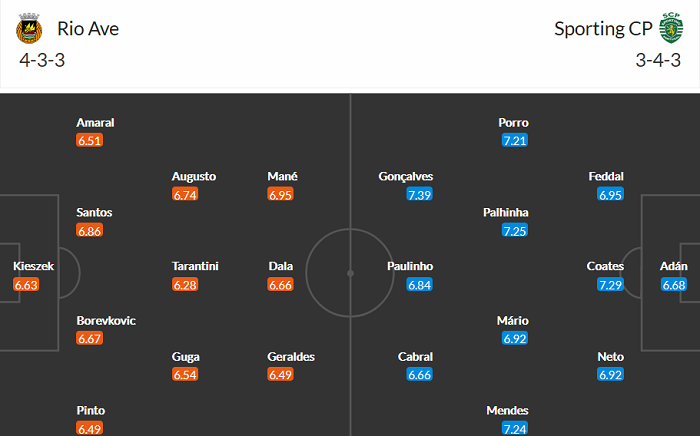Click Porro's 7.21 rating badge

(x=514, y=141)
